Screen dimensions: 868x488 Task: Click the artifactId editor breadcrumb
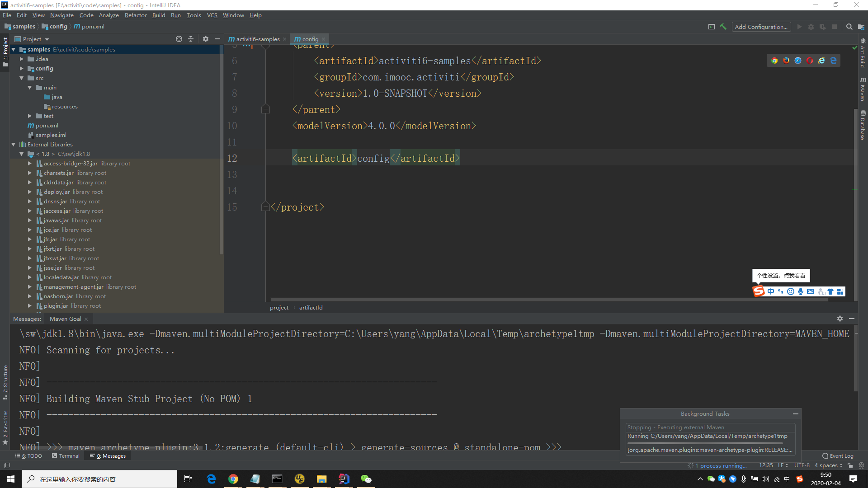[311, 308]
